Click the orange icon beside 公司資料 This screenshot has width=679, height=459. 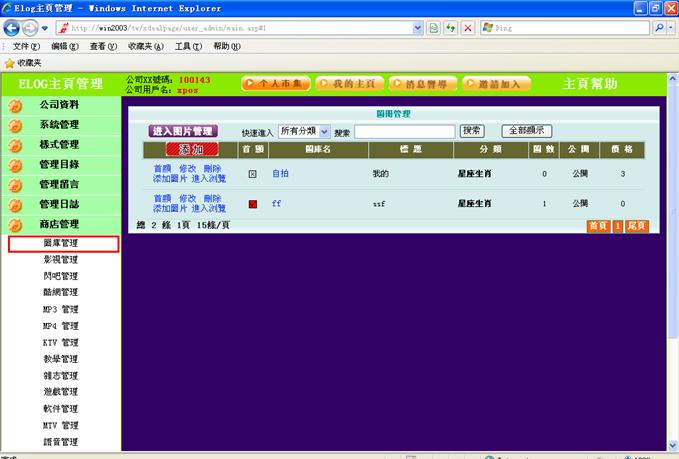[x=15, y=105]
